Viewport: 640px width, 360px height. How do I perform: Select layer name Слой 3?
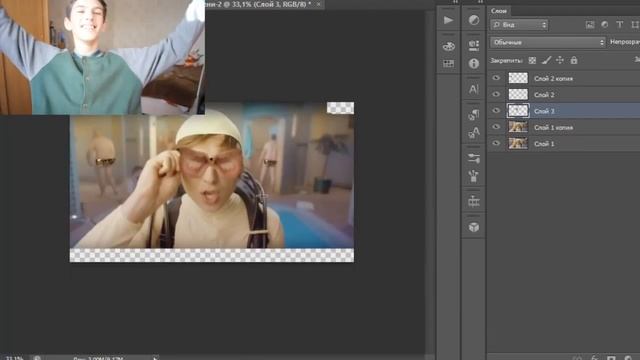coord(544,111)
